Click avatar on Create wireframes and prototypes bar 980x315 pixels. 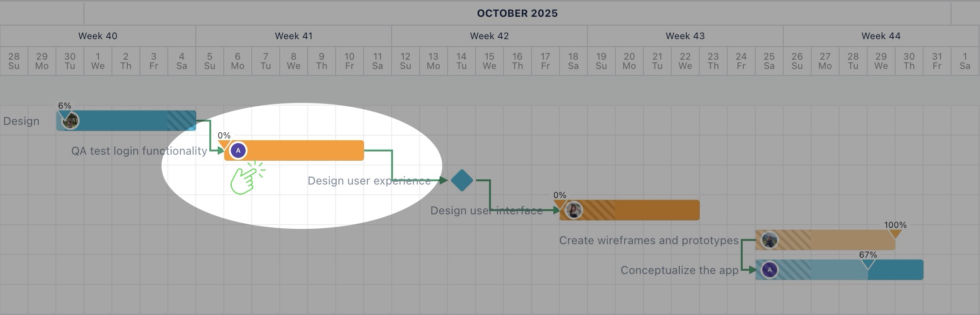pyautogui.click(x=769, y=240)
